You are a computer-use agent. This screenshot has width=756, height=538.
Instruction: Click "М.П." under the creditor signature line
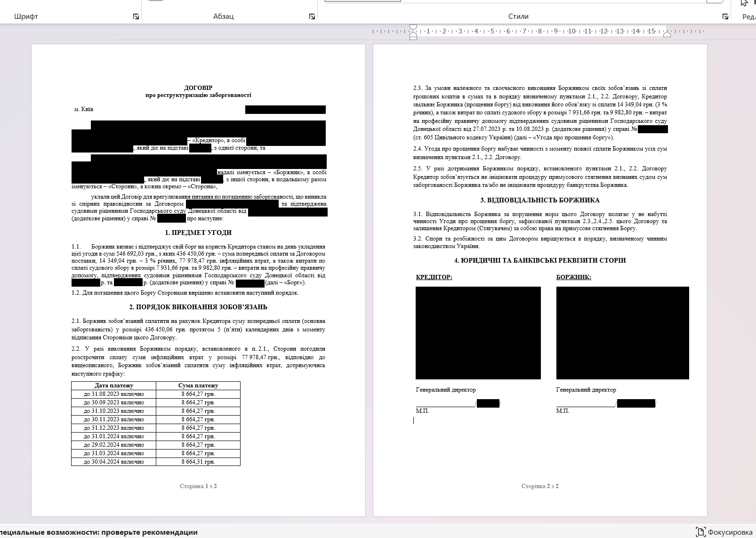[422, 411]
